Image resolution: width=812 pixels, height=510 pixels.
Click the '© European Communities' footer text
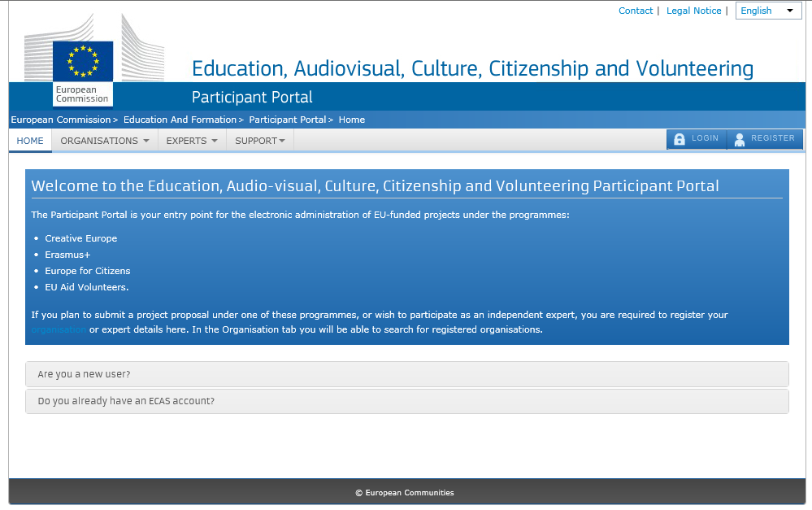pyautogui.click(x=405, y=493)
